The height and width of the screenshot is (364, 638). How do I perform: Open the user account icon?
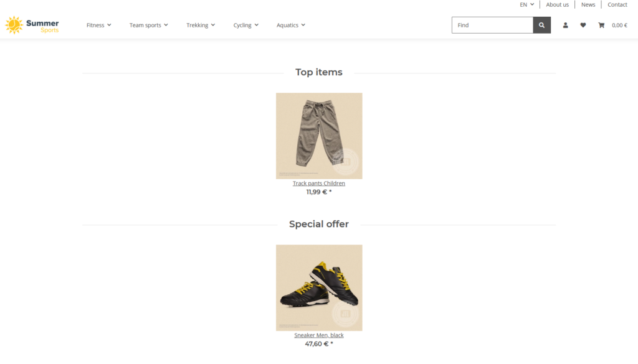point(565,26)
